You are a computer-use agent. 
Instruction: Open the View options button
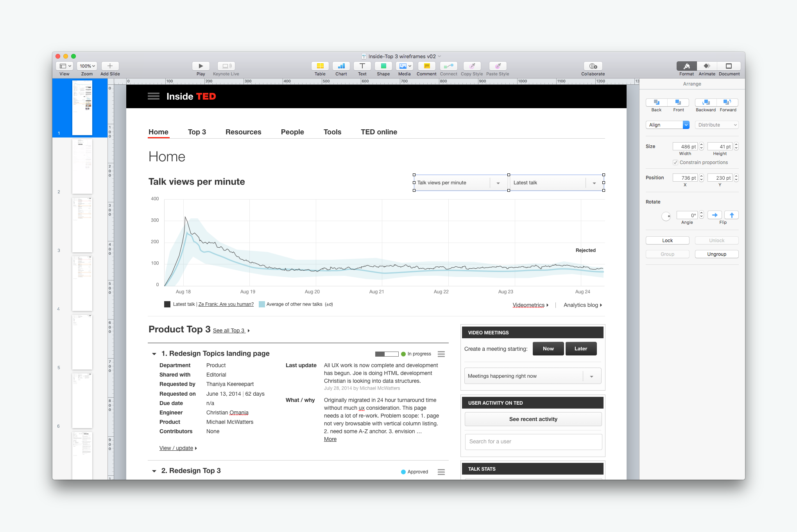click(64, 66)
